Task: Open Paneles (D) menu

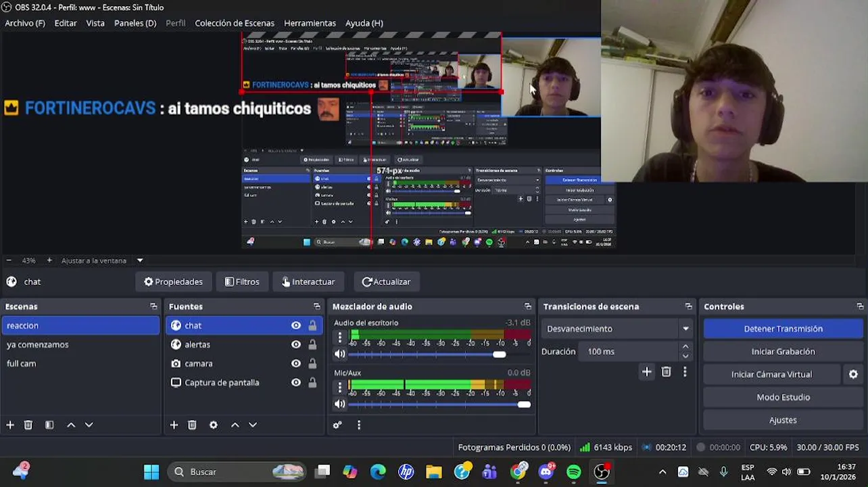Action: 135,23
